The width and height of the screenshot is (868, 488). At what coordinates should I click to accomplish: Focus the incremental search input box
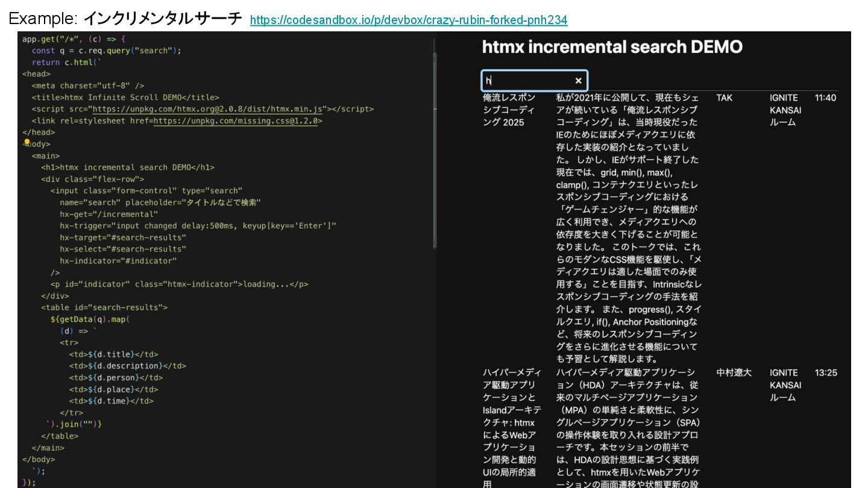534,81
